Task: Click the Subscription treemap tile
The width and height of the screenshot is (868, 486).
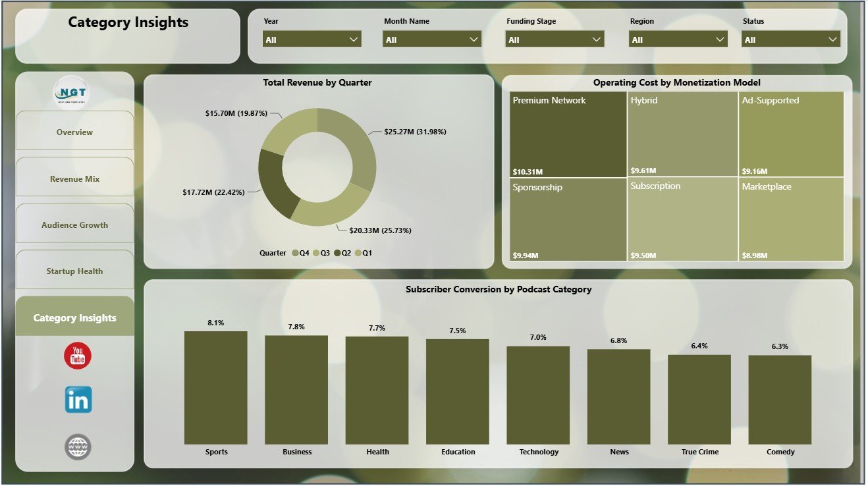Action: pos(682,219)
